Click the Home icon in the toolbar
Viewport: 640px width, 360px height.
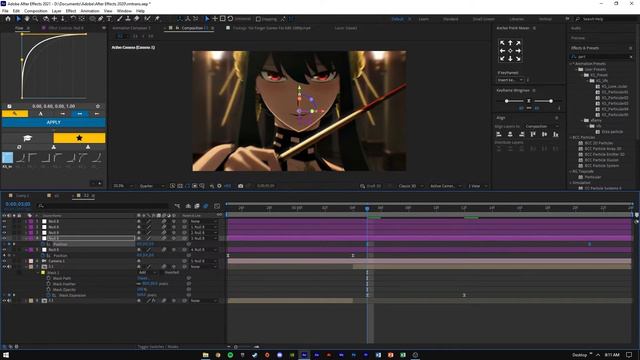click(7, 19)
